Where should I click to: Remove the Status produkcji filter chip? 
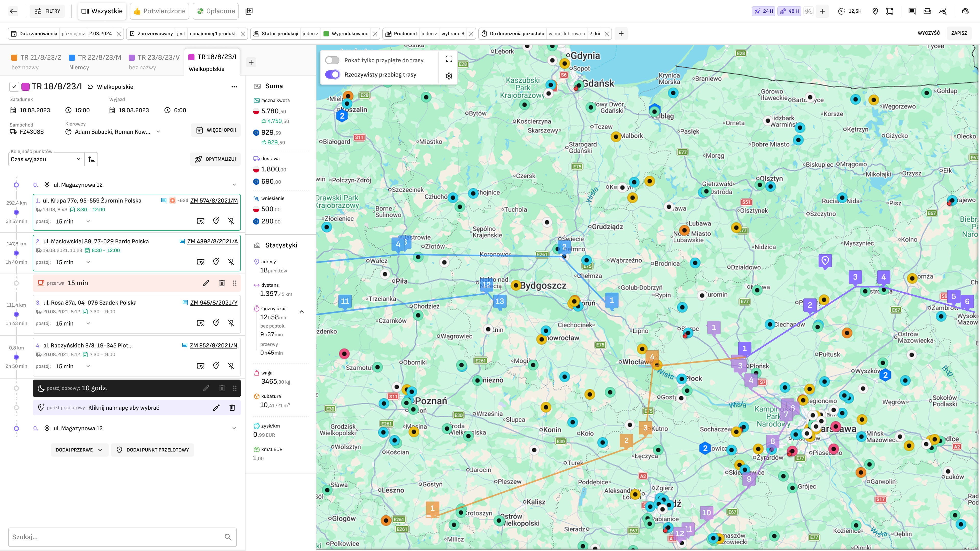(375, 33)
